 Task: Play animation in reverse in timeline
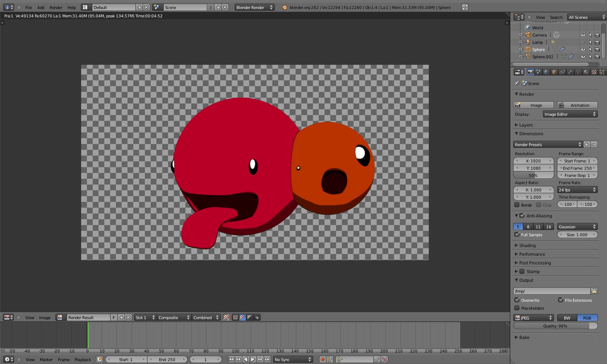click(x=246, y=359)
